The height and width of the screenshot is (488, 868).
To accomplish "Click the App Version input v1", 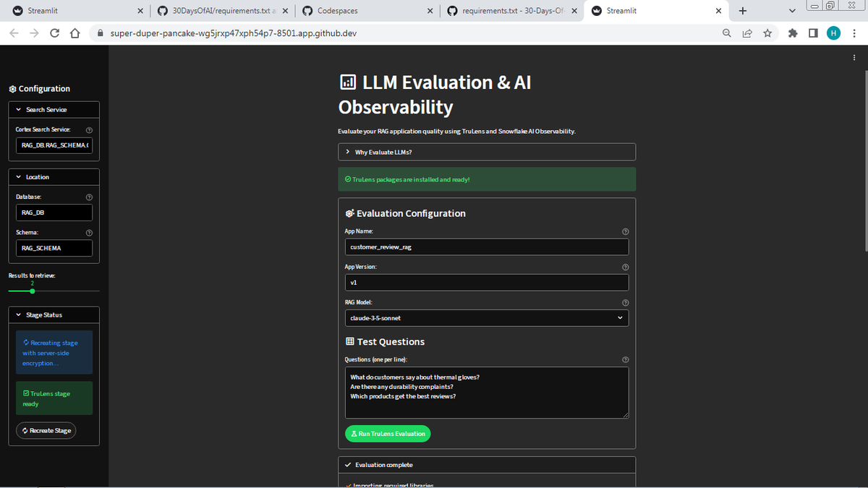I will (487, 282).
